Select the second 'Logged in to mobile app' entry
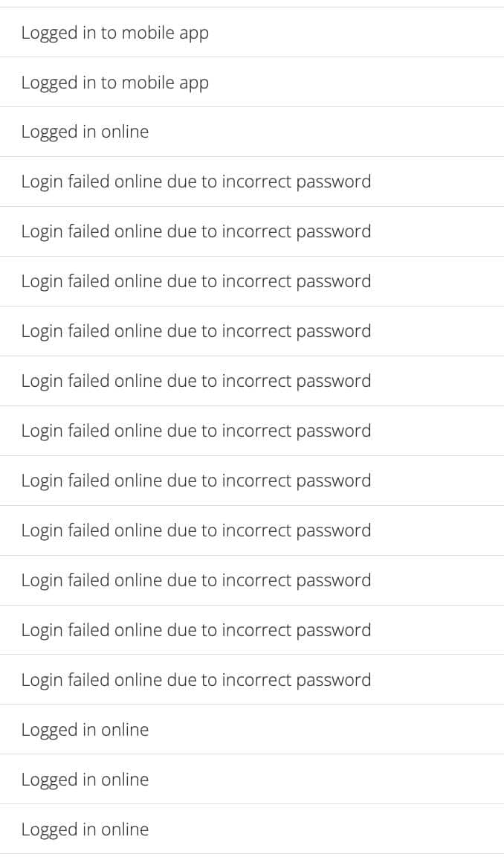Viewport: 504px width, 860px height. point(115,83)
